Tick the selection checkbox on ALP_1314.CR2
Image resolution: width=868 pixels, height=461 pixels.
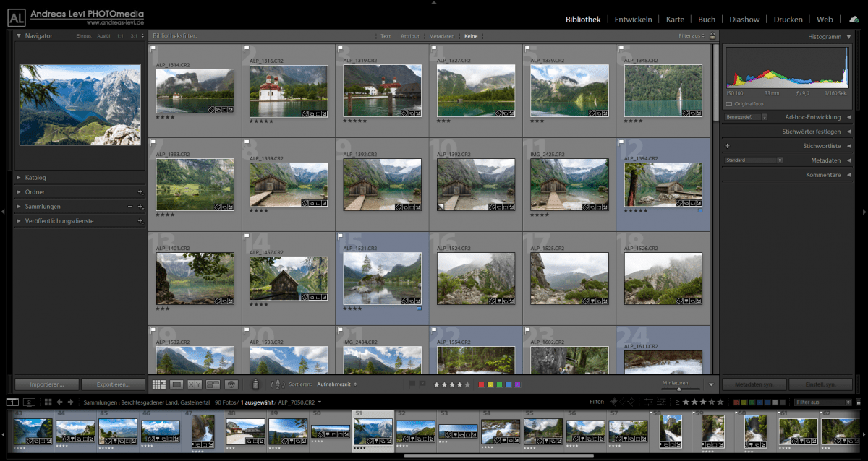152,48
